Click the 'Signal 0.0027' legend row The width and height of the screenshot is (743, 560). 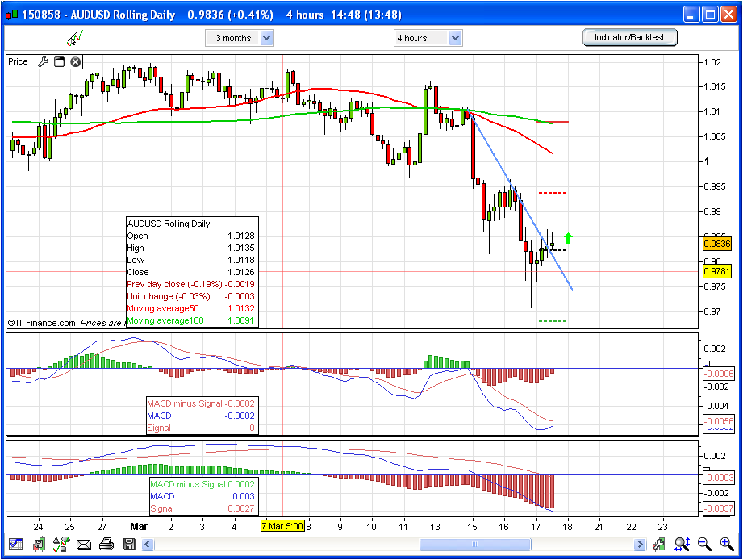tap(202, 508)
